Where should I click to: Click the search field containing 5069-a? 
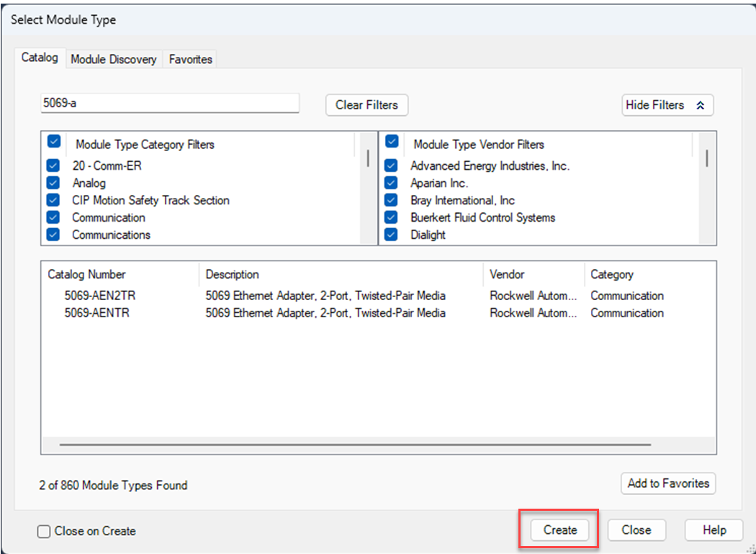170,103
